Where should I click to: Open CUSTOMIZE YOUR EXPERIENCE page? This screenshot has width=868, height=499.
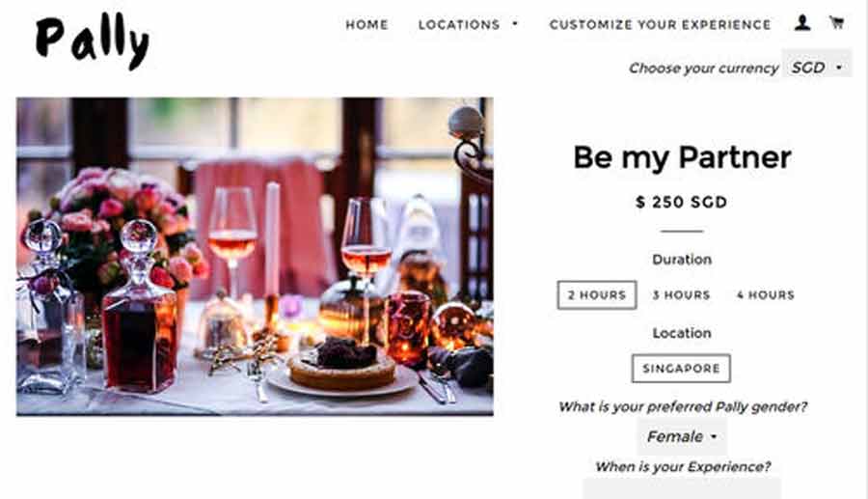[x=660, y=24]
